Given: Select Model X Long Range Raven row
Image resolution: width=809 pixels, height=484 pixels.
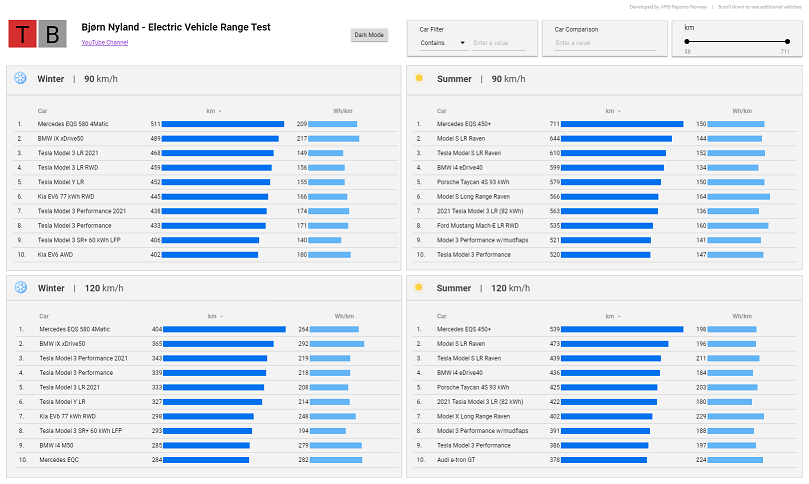Looking at the screenshot, I should 607,416.
